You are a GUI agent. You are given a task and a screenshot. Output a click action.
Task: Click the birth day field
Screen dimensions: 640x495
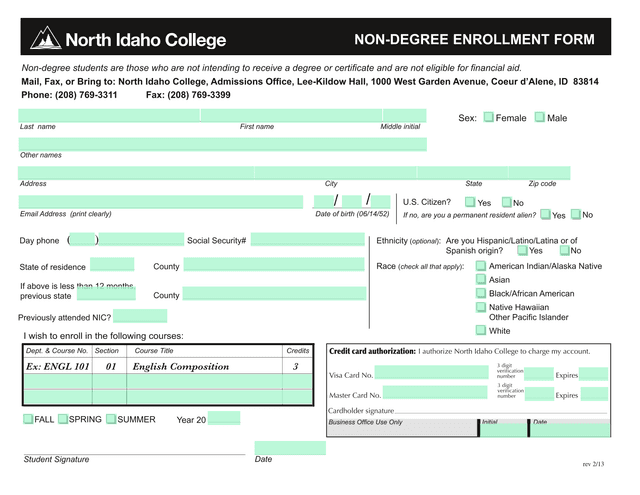(351, 202)
